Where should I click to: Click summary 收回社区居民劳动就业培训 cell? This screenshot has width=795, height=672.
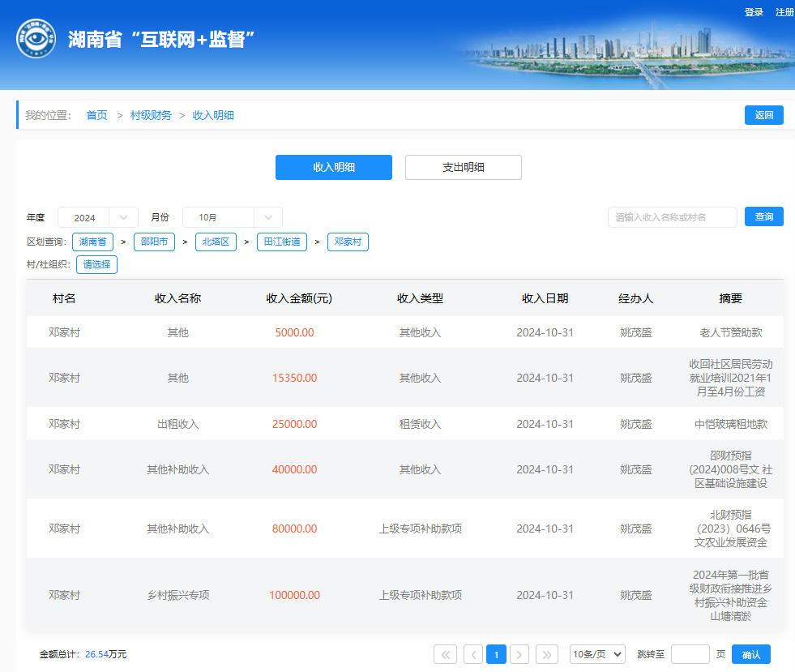click(731, 378)
